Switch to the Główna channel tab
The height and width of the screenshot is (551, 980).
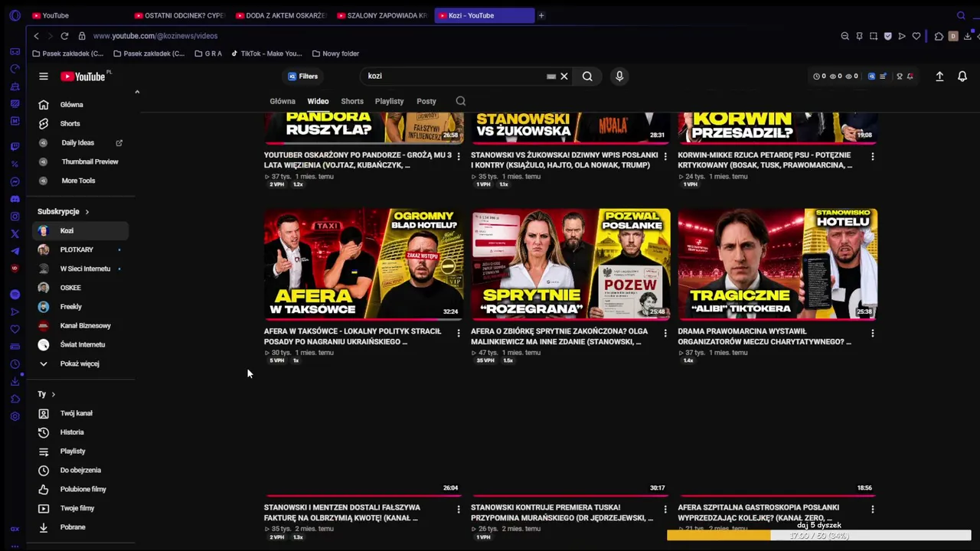(x=283, y=101)
